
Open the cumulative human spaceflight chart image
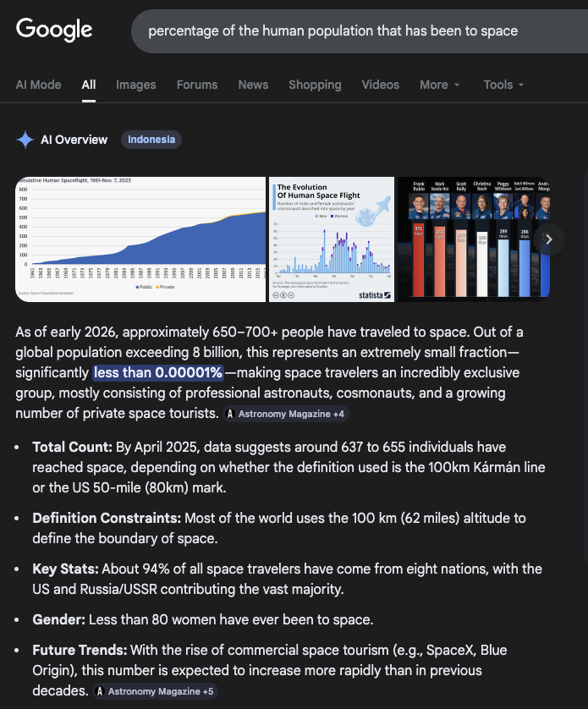[x=140, y=239]
